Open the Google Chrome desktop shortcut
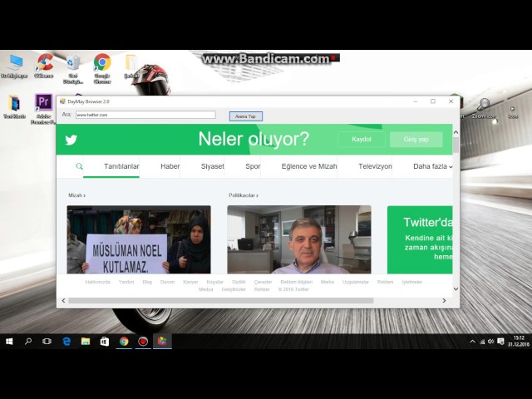 (102, 68)
